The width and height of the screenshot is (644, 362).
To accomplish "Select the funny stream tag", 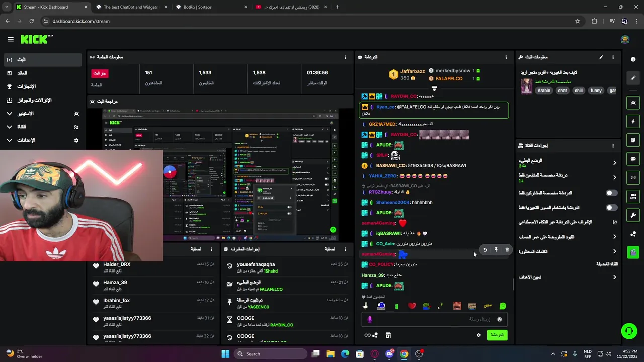I will coord(596,90).
